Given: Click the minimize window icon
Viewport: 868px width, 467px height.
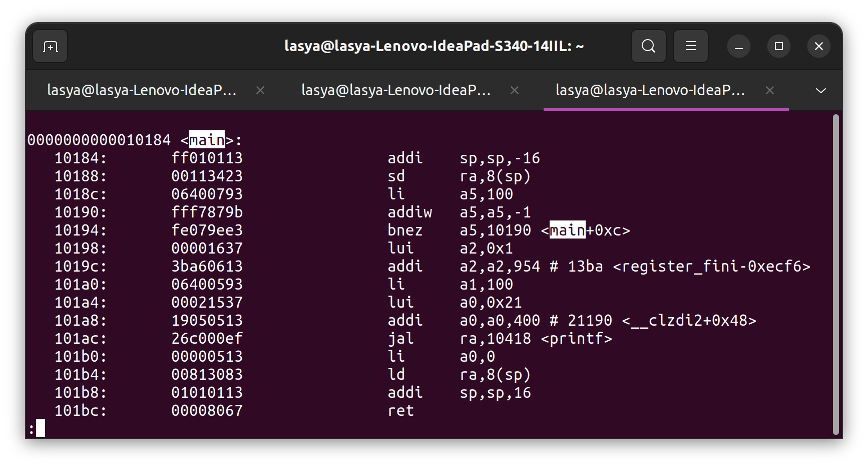Looking at the screenshot, I should point(738,46).
